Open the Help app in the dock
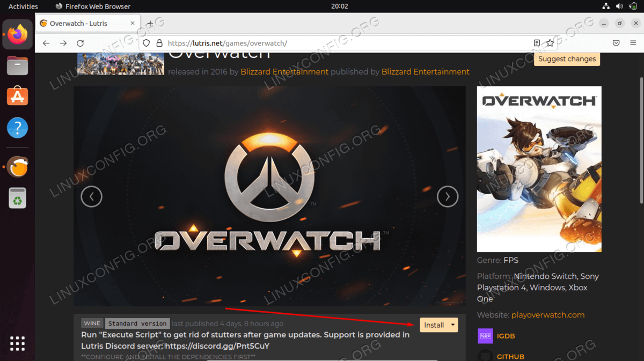The image size is (644, 361). (18, 128)
